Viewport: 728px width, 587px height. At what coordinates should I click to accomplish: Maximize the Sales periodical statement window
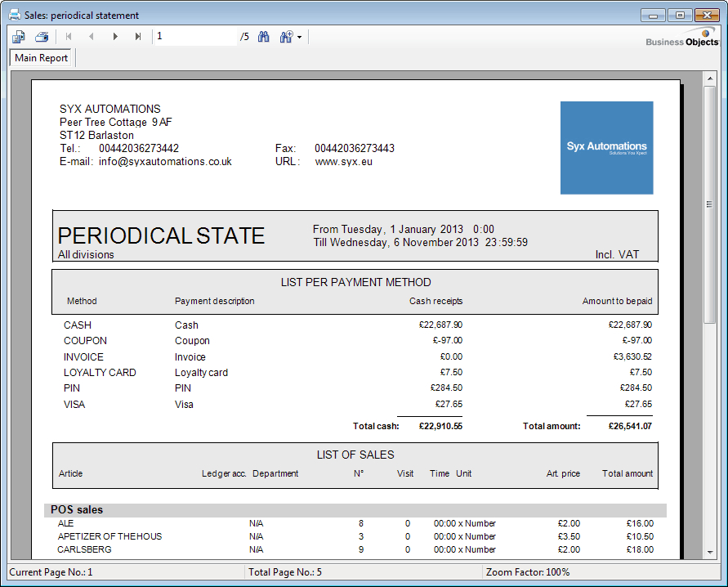[680, 15]
